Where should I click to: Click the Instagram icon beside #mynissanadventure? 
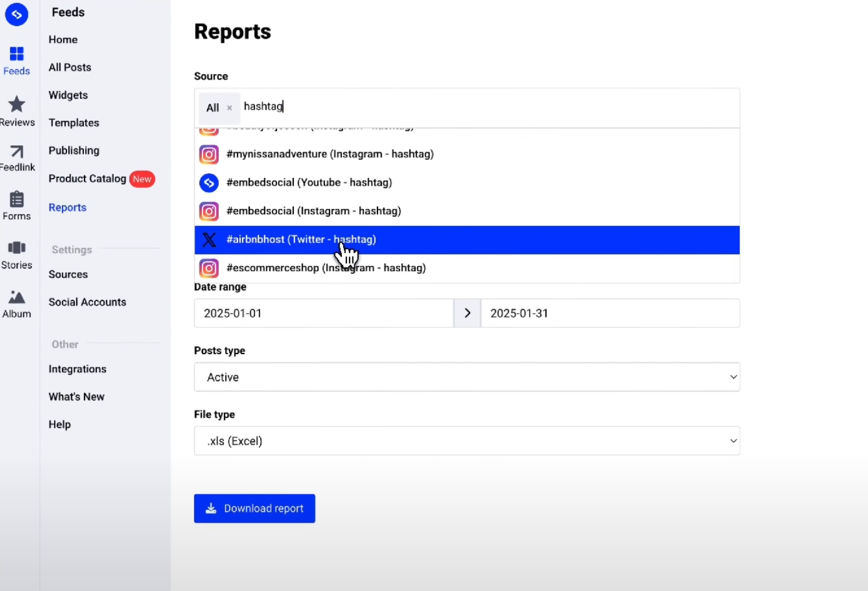point(209,154)
